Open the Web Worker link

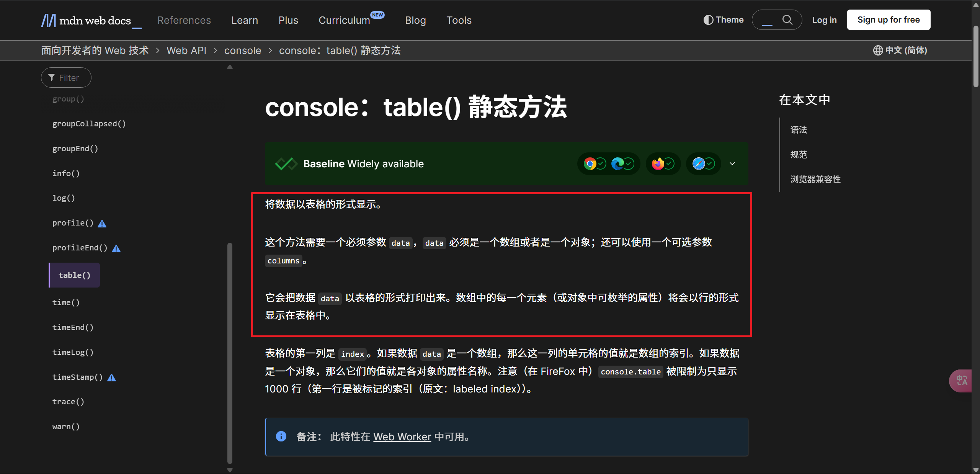point(402,437)
